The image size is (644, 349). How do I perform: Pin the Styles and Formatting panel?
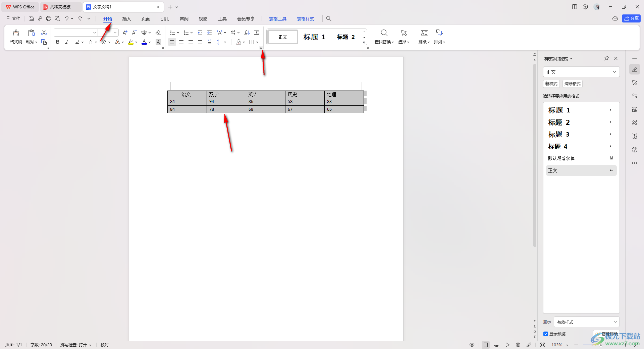(x=606, y=58)
